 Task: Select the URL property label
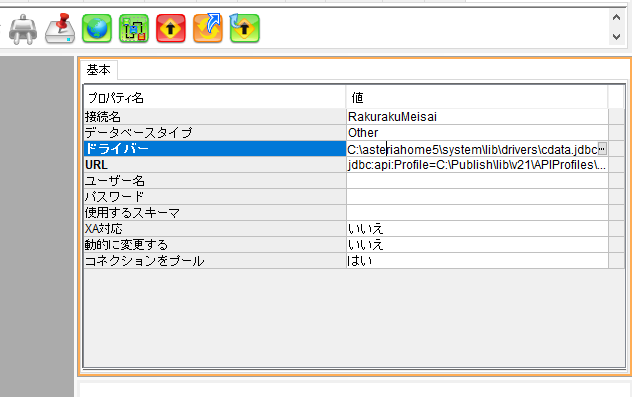[215, 164]
